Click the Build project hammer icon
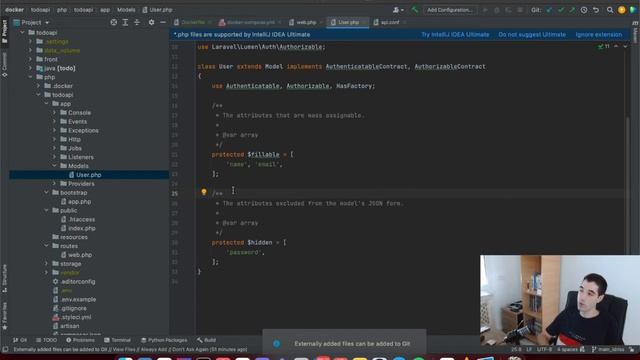 coord(415,10)
